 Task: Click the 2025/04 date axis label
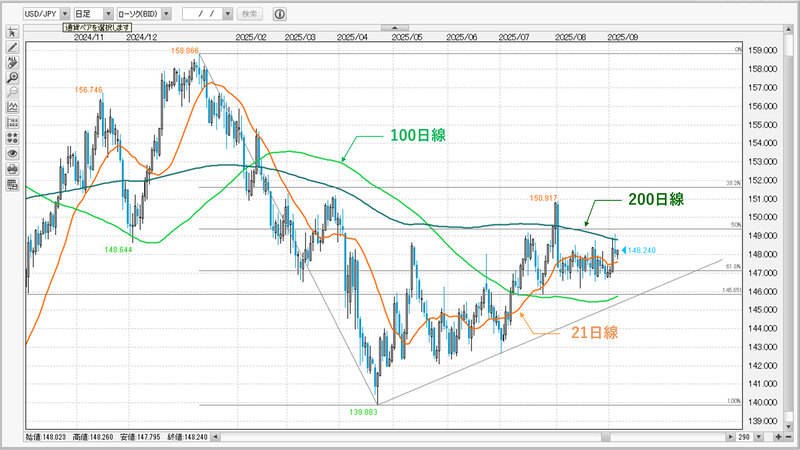click(352, 37)
